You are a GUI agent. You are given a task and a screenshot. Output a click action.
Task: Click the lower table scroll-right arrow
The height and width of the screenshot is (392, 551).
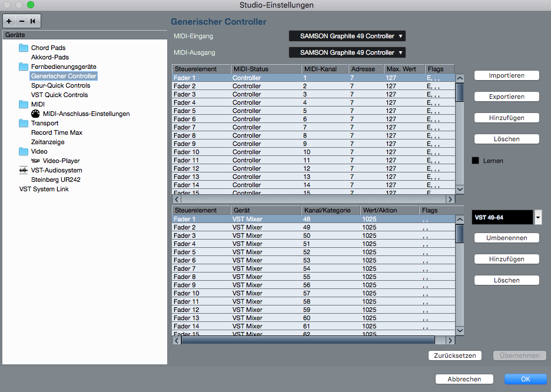pos(450,340)
